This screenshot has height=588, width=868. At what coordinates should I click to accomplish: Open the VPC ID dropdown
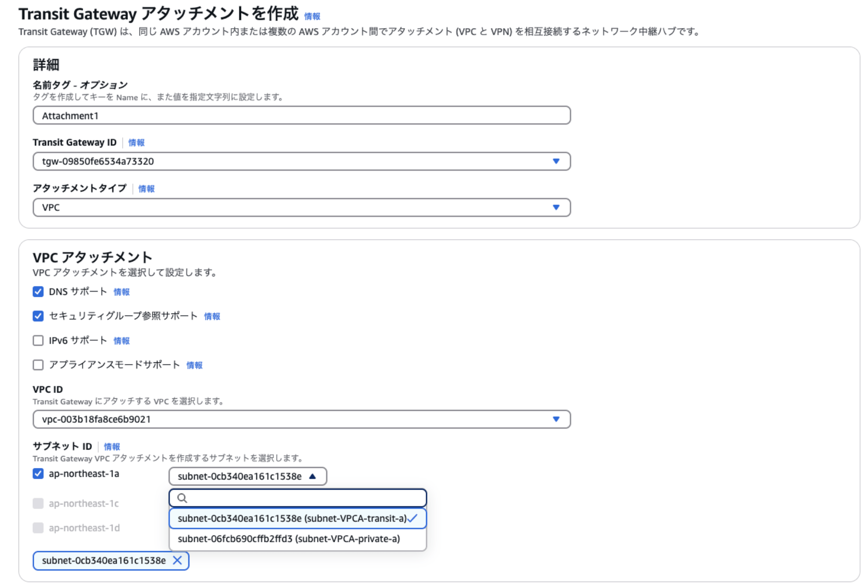tap(555, 419)
